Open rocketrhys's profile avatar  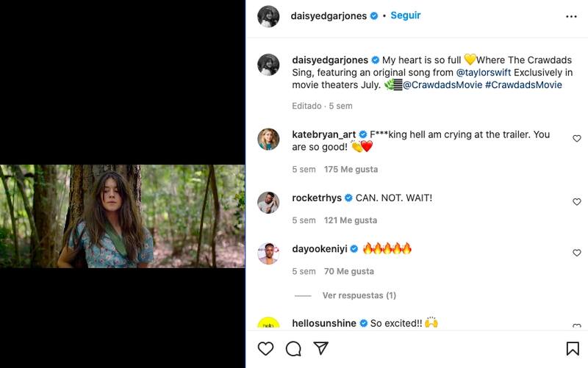[x=268, y=202]
